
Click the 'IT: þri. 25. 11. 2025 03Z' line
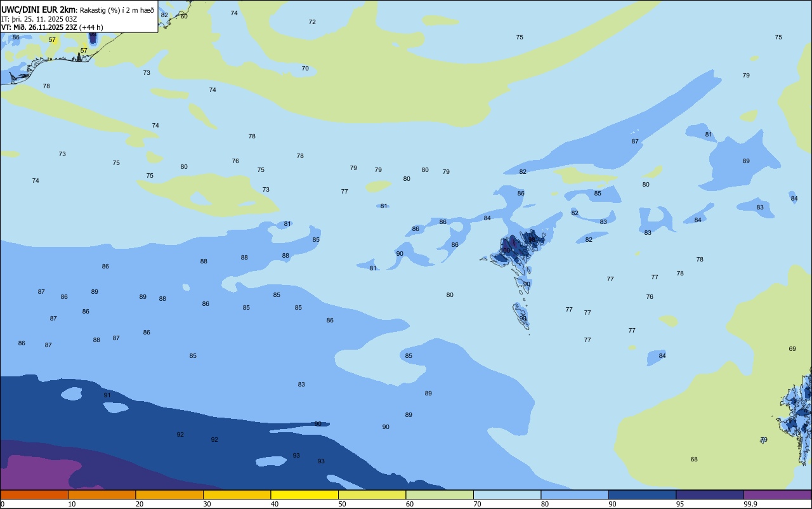(39, 19)
